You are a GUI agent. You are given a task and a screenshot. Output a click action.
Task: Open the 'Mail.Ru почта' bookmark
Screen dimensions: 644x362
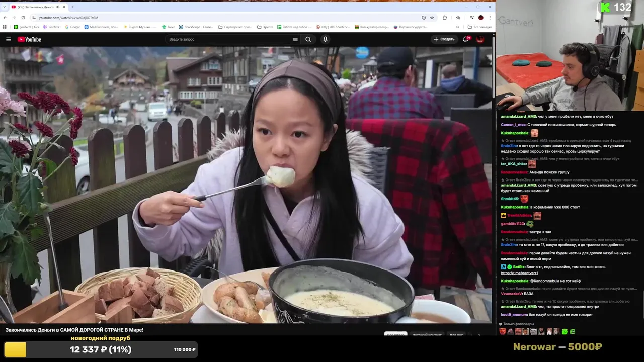pos(102,27)
